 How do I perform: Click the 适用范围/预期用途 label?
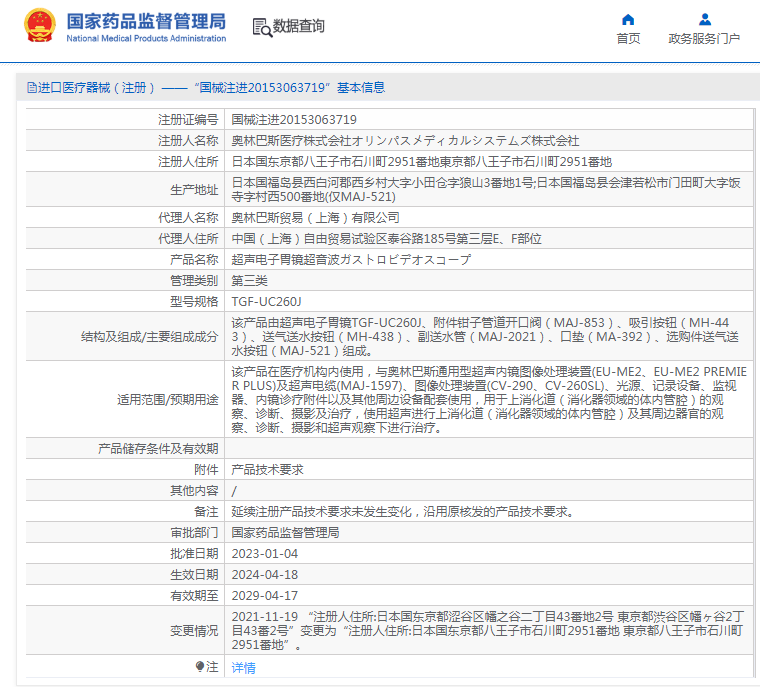point(168,399)
